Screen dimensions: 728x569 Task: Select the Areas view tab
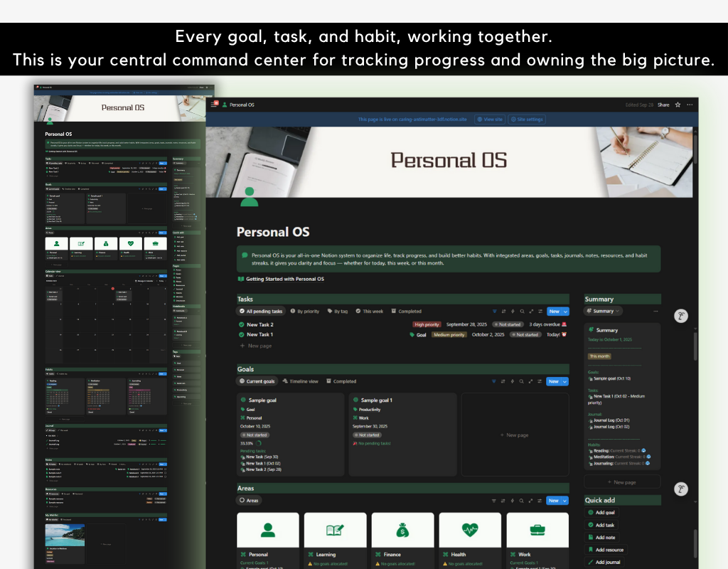pyautogui.click(x=249, y=500)
